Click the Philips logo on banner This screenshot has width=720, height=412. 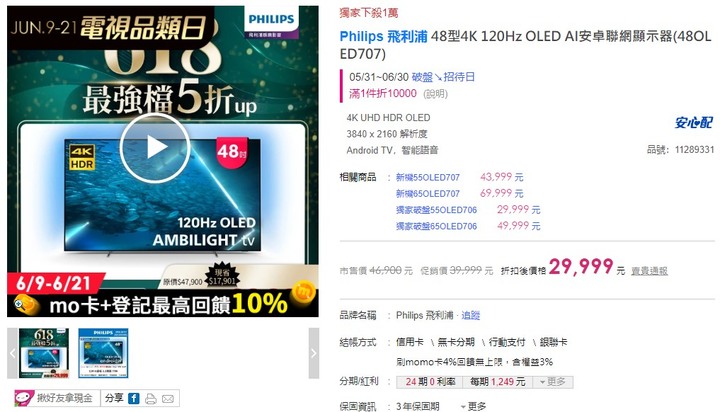(x=271, y=22)
